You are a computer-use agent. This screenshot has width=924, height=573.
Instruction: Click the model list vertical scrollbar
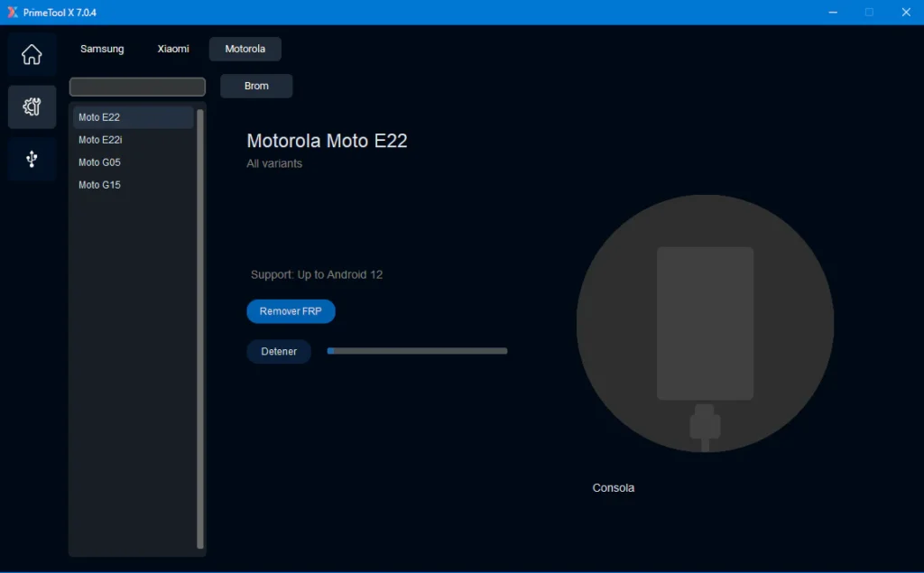(x=199, y=328)
